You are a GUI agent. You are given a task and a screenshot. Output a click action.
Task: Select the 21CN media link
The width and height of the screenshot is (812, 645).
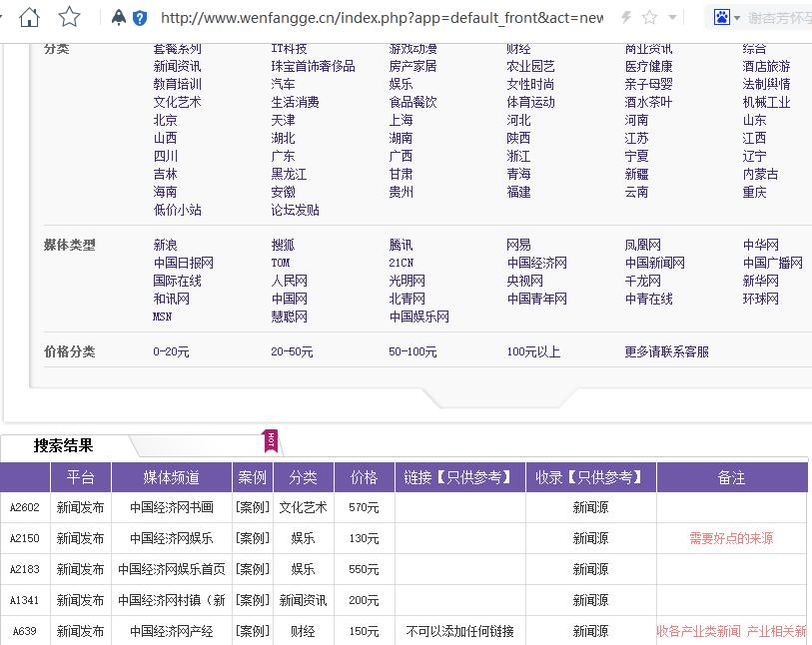tap(401, 263)
